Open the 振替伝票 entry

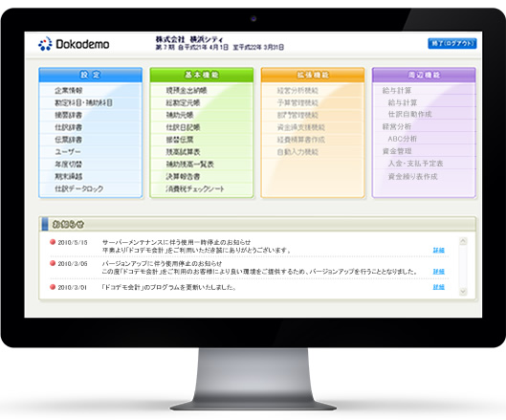180,140
